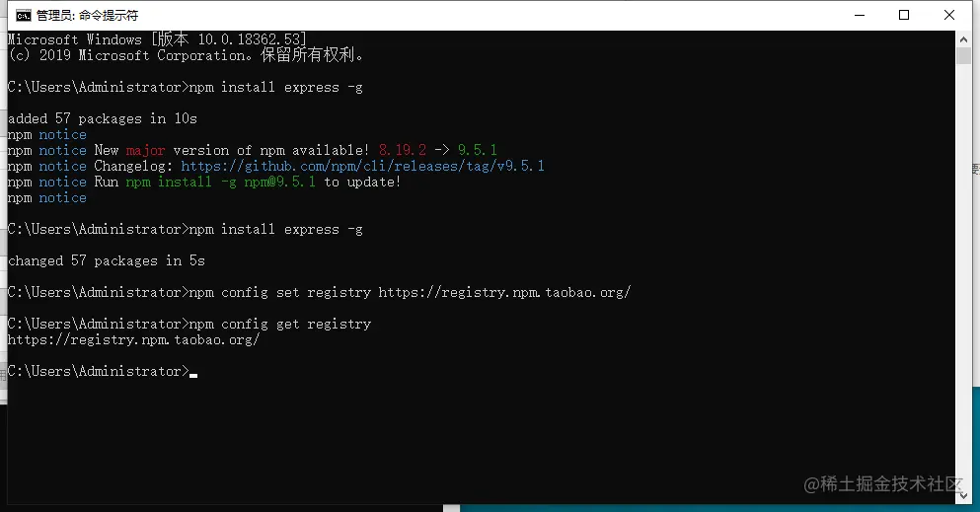This screenshot has height=512, width=980.
Task: Minimize the command prompt window
Action: [x=860, y=15]
